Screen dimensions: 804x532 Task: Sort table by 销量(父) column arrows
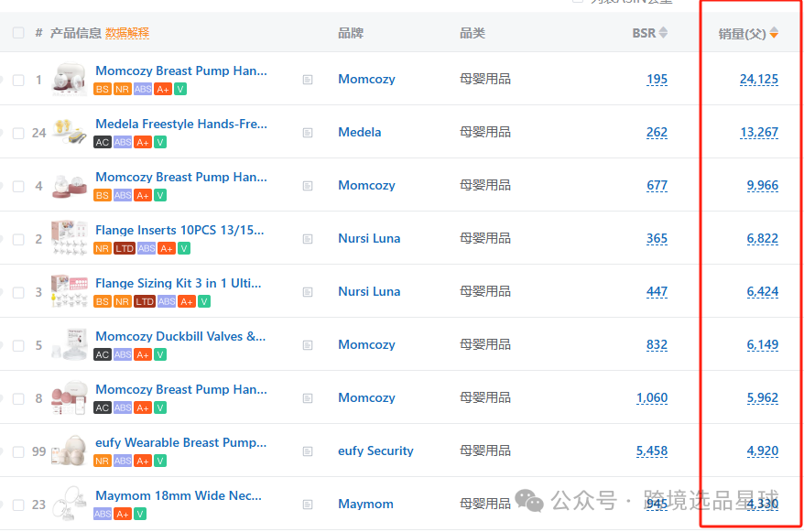774,33
